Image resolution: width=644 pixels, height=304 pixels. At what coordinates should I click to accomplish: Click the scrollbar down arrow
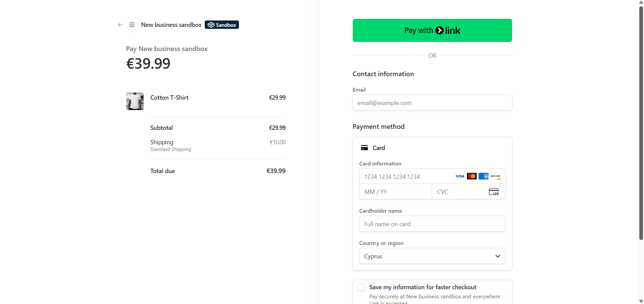click(640, 301)
